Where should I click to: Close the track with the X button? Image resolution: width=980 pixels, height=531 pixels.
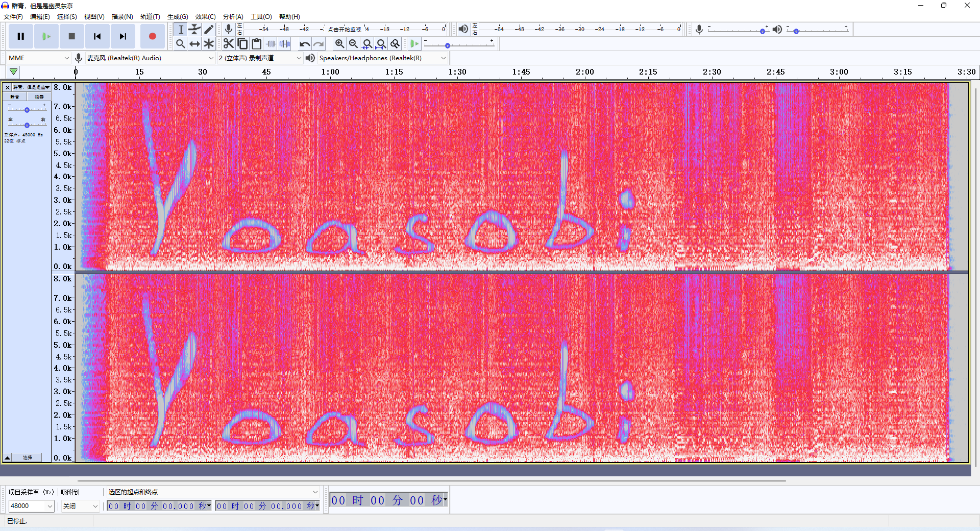(8, 87)
